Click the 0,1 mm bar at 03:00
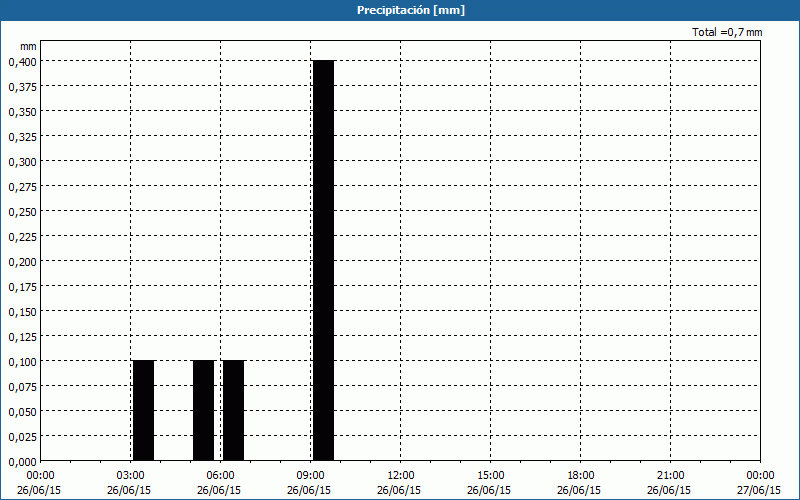 coord(143,411)
